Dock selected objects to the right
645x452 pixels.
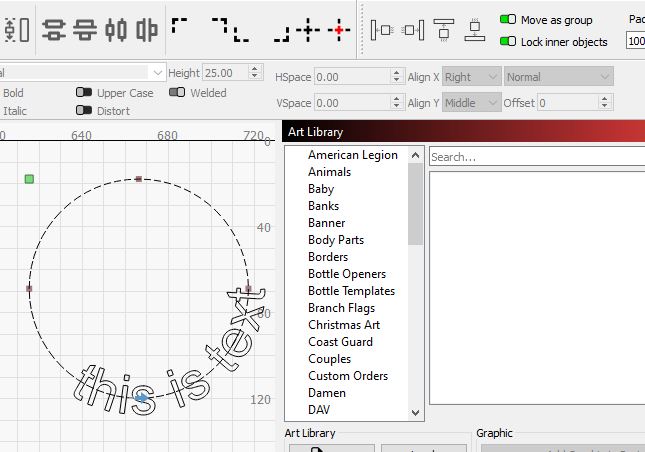pos(413,30)
